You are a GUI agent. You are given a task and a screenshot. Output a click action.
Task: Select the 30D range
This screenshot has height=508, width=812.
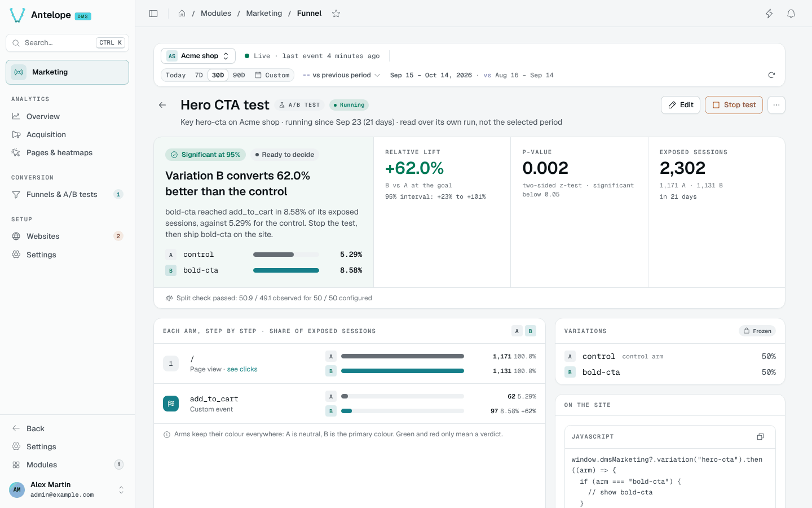(218, 75)
